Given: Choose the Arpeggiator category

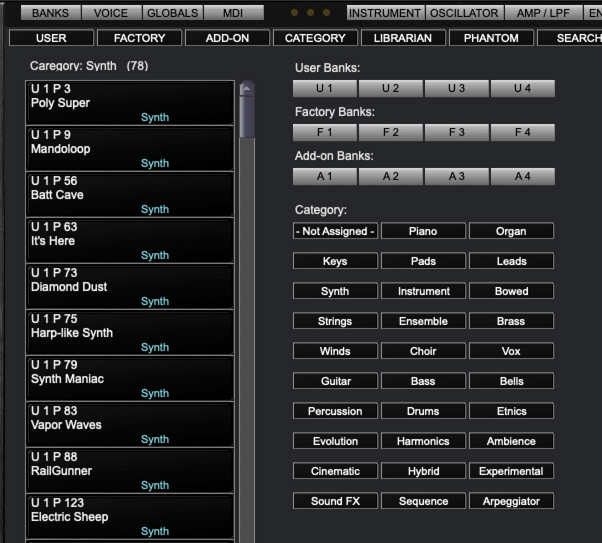Looking at the screenshot, I should point(511,500).
